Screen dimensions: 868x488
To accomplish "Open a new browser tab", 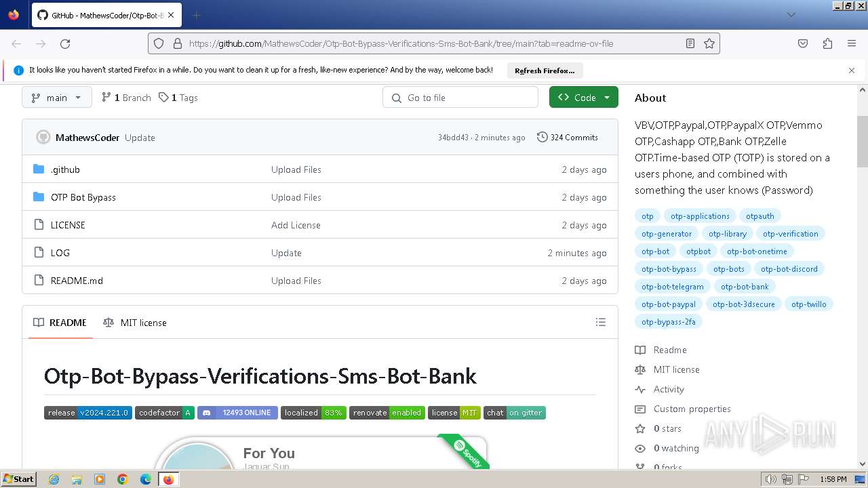I will coord(197,15).
